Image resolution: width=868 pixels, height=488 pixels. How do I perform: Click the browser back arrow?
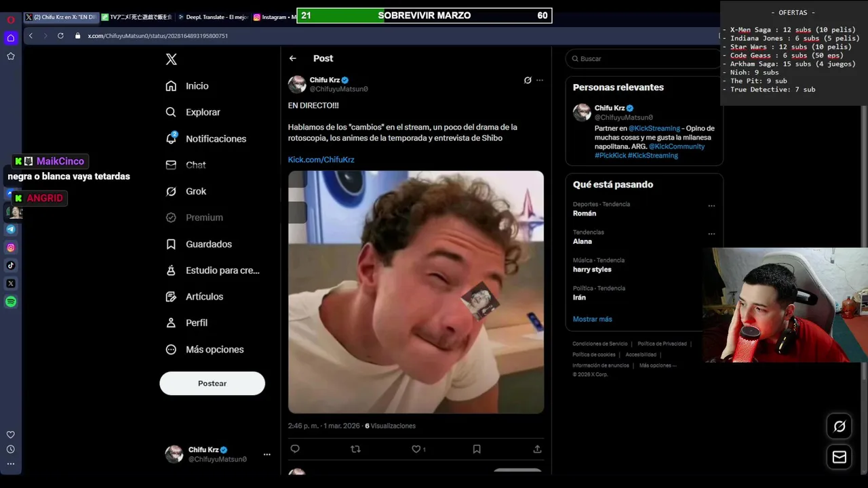tap(31, 36)
